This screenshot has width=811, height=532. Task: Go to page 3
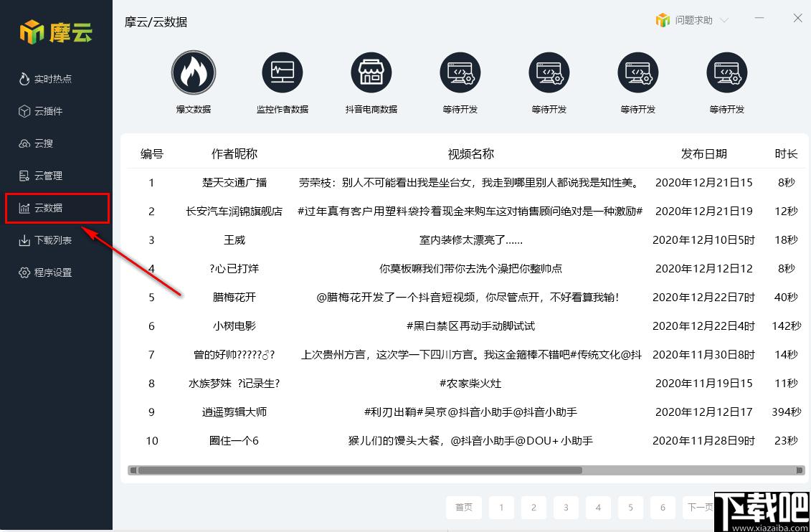click(x=566, y=508)
